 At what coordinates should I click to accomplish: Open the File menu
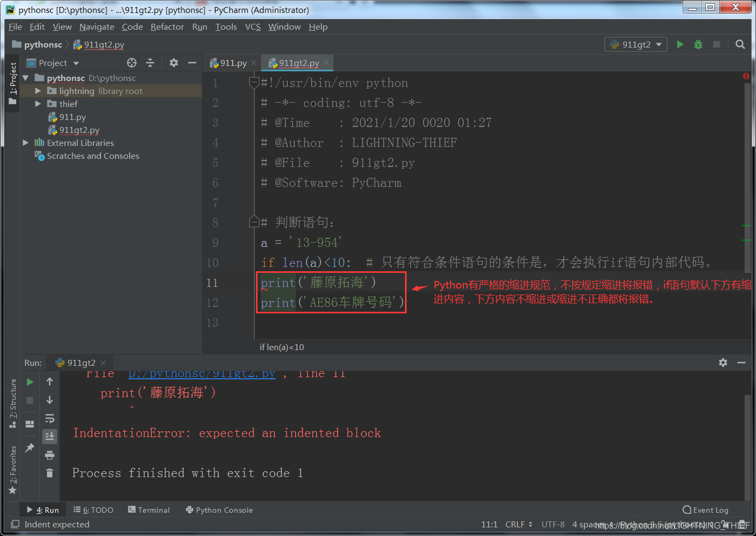tap(15, 26)
